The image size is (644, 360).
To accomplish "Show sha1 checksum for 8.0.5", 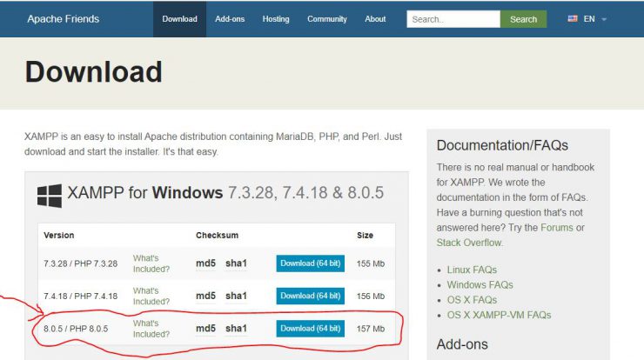I will [236, 329].
